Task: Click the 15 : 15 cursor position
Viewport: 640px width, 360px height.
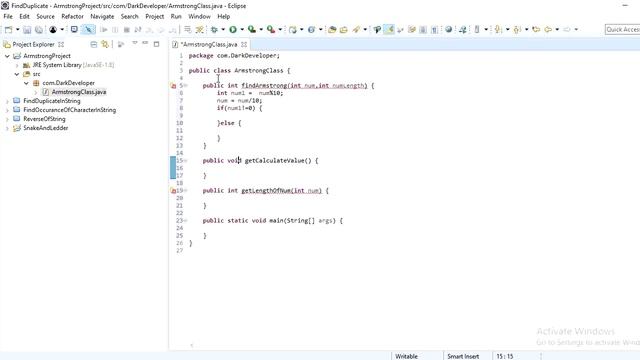Action: pos(504,356)
